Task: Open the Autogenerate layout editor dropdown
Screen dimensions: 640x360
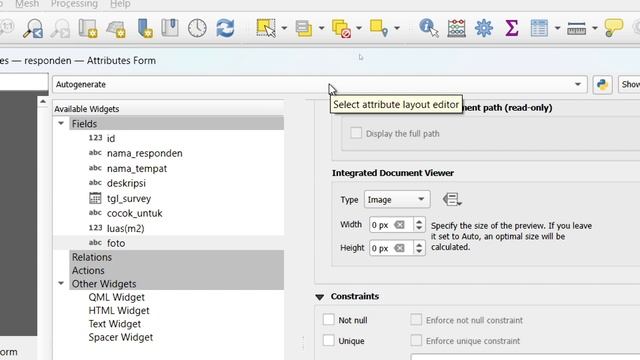Action: [320, 84]
